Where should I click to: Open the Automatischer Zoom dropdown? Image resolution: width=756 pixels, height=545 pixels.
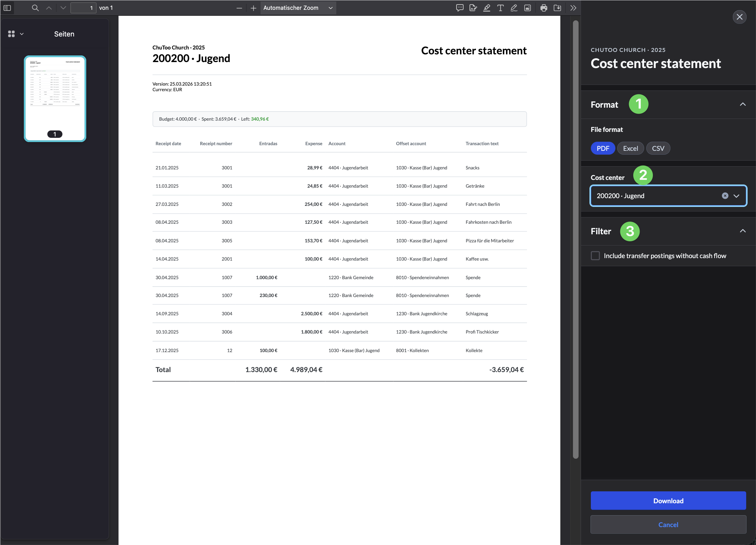(298, 8)
